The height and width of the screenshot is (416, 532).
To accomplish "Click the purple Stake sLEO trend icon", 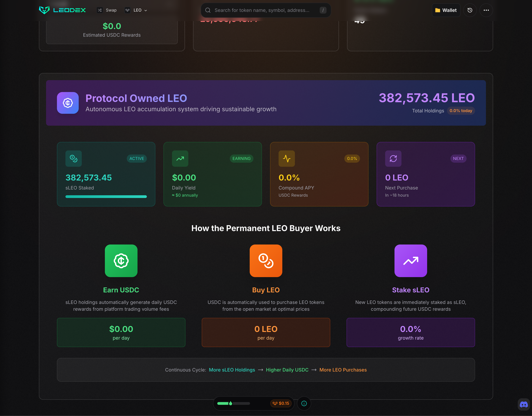I will (x=411, y=261).
